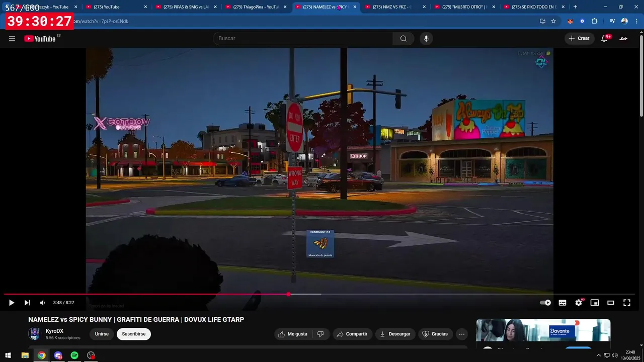This screenshot has height=362, width=644.
Task: Go to the YouTube home logo
Action: 40,39
